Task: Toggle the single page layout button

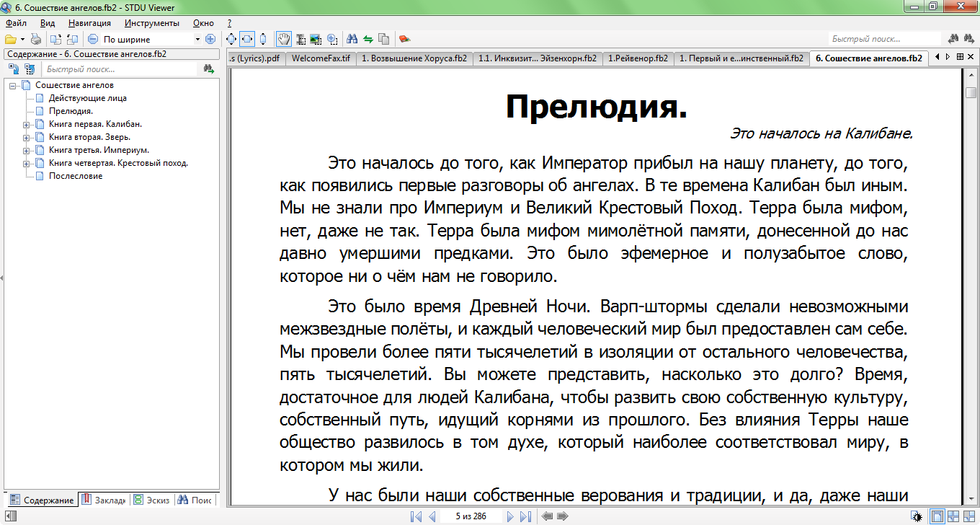Action: tap(937, 516)
